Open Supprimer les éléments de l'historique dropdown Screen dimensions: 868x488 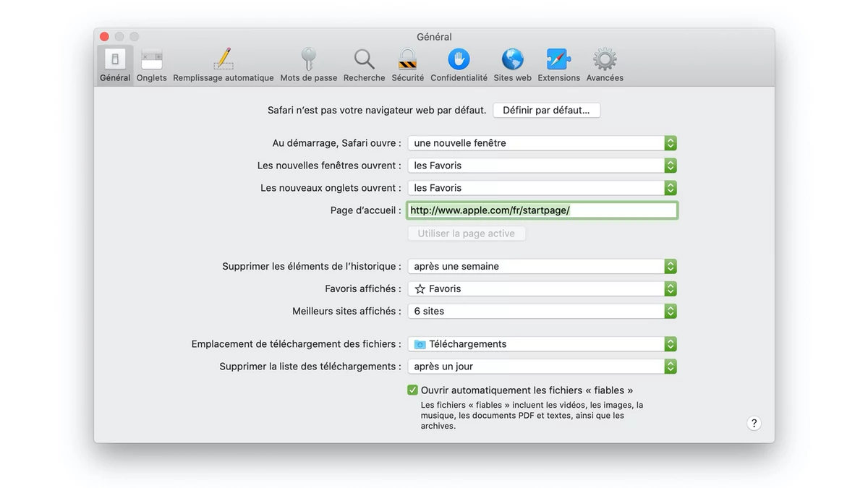coord(542,266)
